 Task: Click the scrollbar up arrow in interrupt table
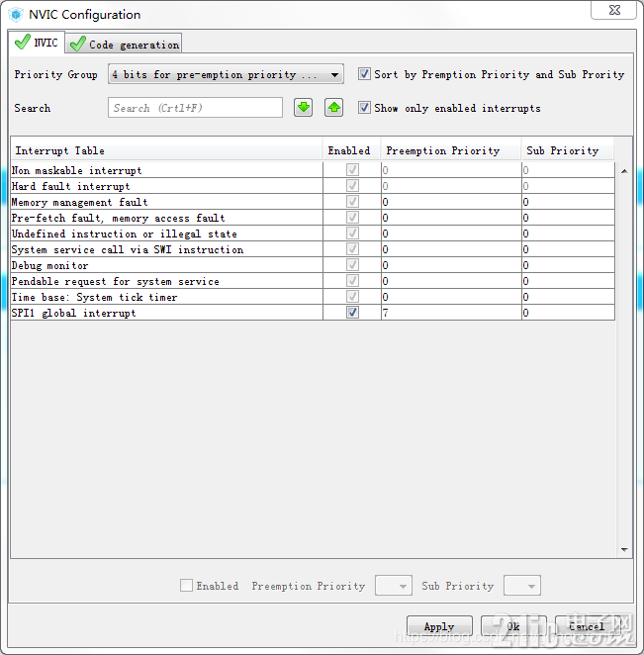click(624, 171)
